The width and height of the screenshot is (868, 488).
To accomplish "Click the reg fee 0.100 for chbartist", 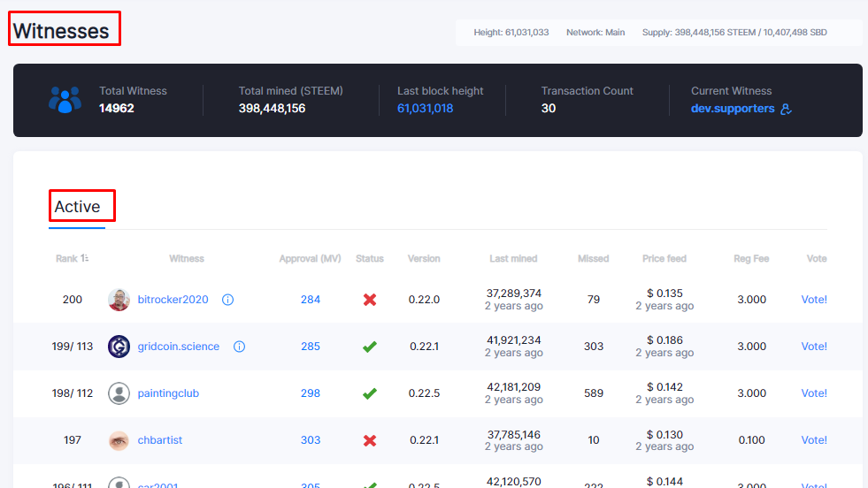I will (752, 440).
